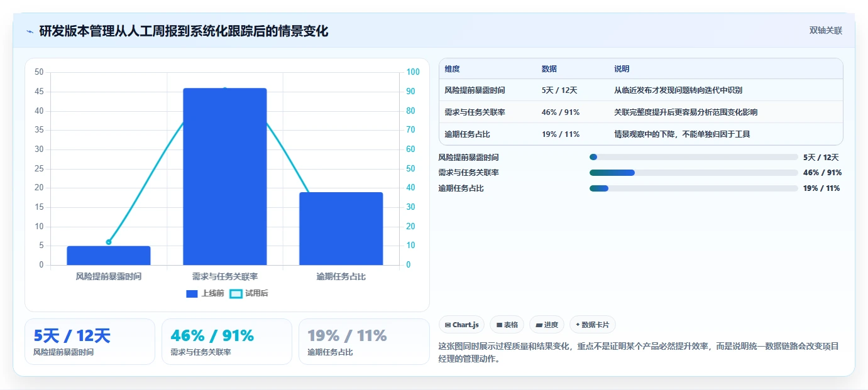Click the x-axis label 逾期任务占比
This screenshot has height=390, width=868.
341,276
